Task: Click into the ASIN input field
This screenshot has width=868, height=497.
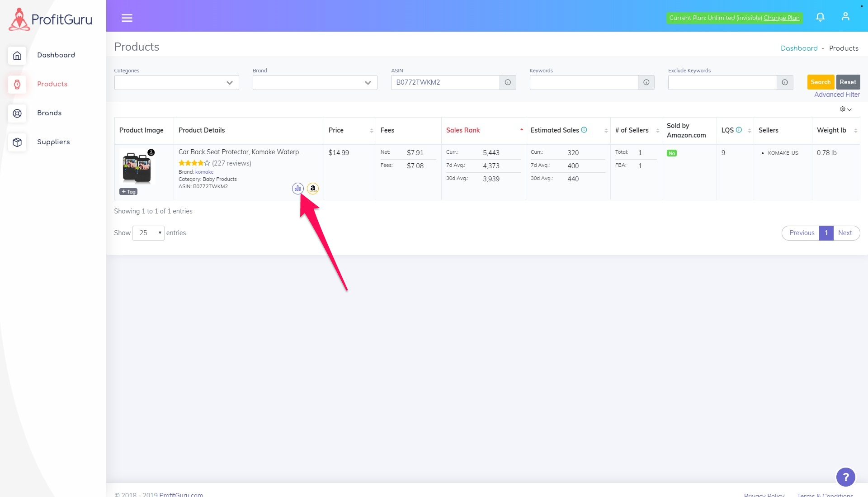Action: 445,82
